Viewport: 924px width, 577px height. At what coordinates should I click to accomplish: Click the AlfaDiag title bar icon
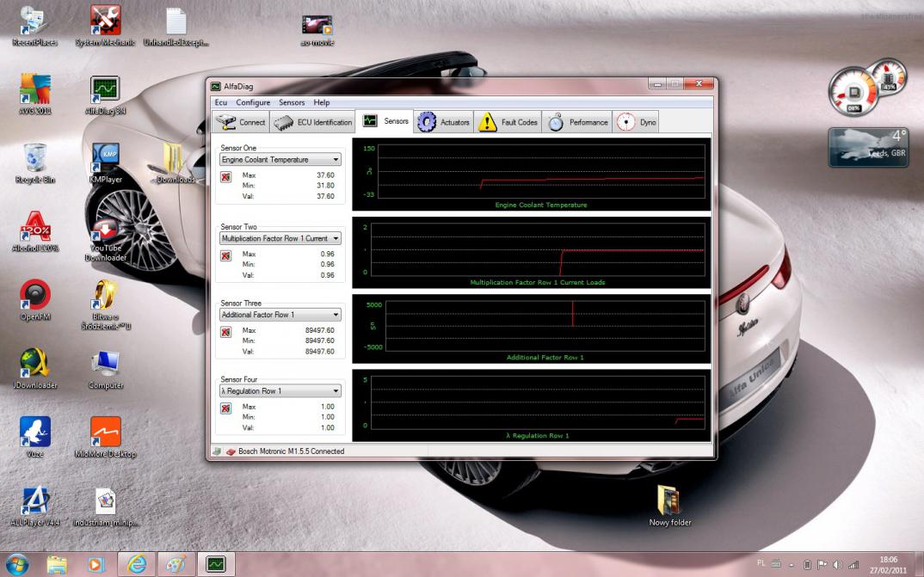[216, 87]
